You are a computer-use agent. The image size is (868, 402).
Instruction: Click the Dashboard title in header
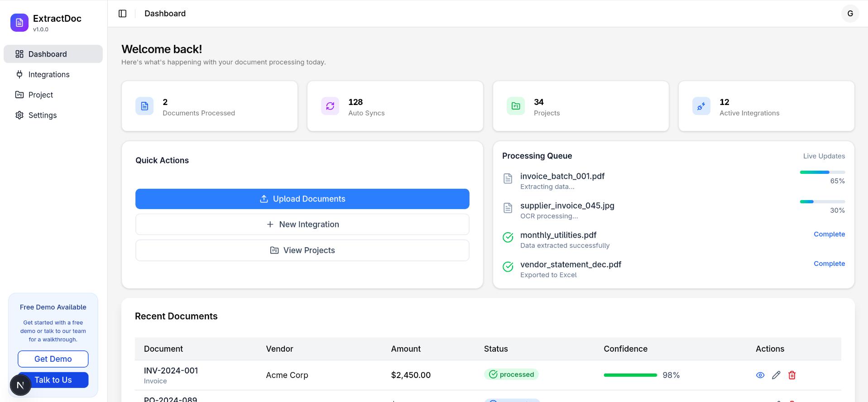pos(165,14)
